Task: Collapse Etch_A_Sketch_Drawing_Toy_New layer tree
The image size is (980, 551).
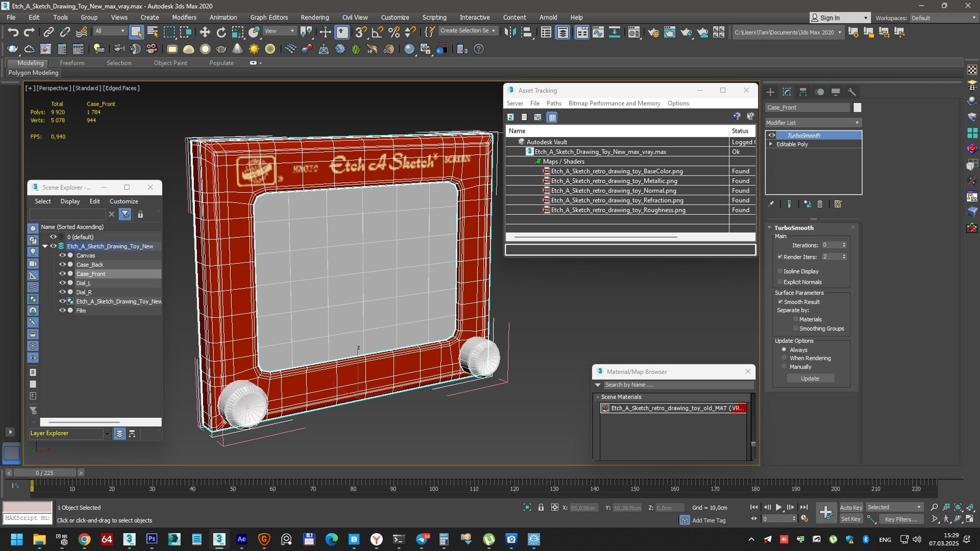Action: (45, 246)
